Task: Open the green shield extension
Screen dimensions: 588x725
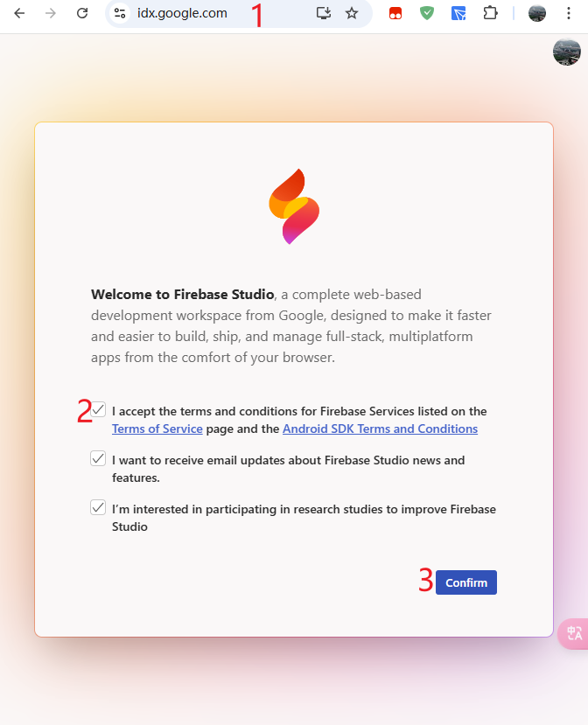Action: pos(427,13)
